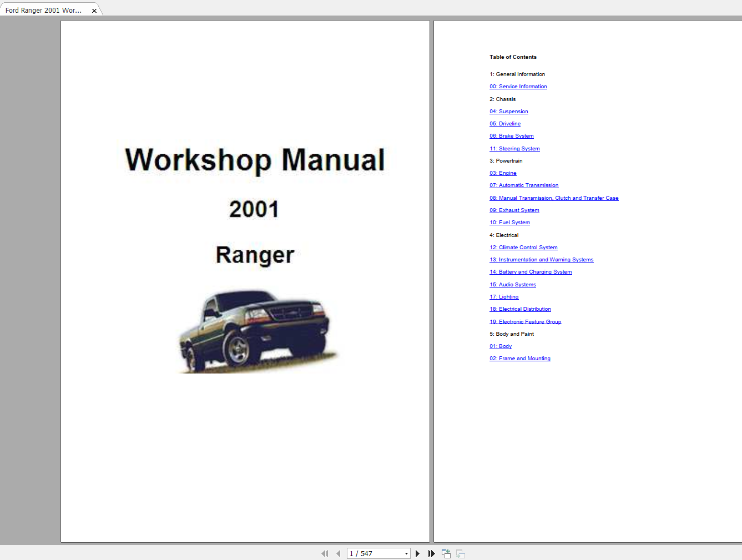742x560 pixels.
Task: Click the 2001 year text on cover
Action: (x=254, y=209)
